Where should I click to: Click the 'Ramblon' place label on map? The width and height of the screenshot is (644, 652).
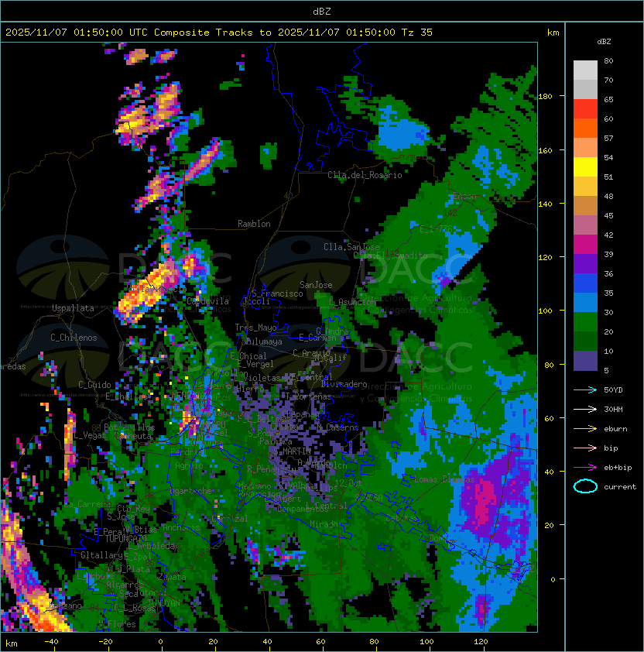254,224
